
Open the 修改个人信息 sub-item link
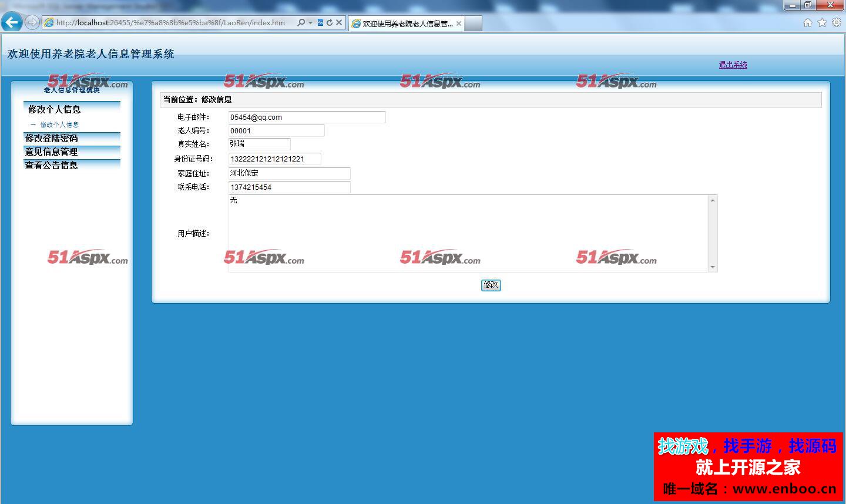59,125
